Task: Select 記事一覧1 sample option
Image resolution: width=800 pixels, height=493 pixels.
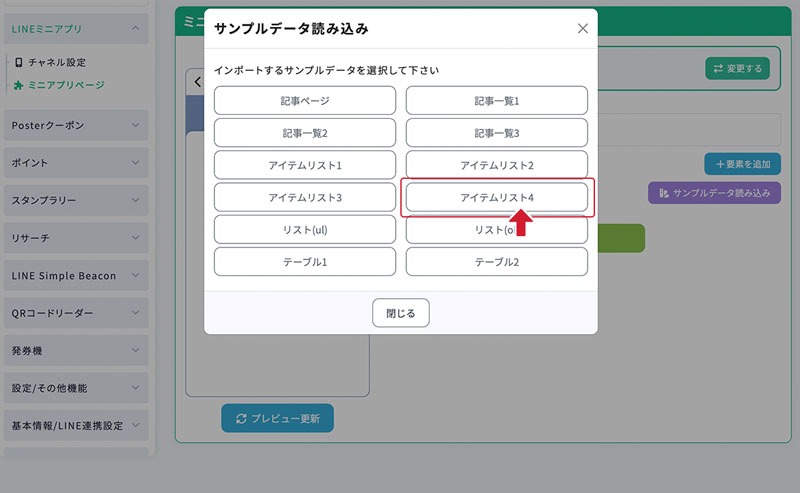Action: tap(496, 101)
